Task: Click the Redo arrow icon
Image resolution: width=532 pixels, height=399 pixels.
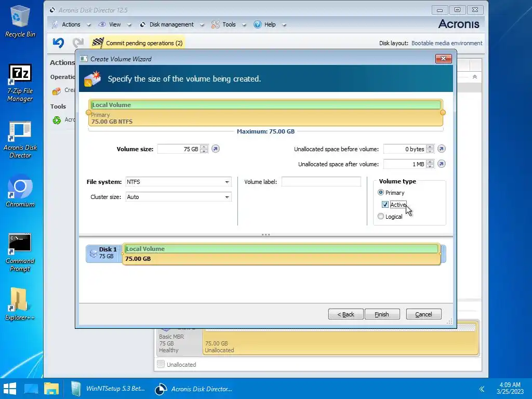Action: 78,43
